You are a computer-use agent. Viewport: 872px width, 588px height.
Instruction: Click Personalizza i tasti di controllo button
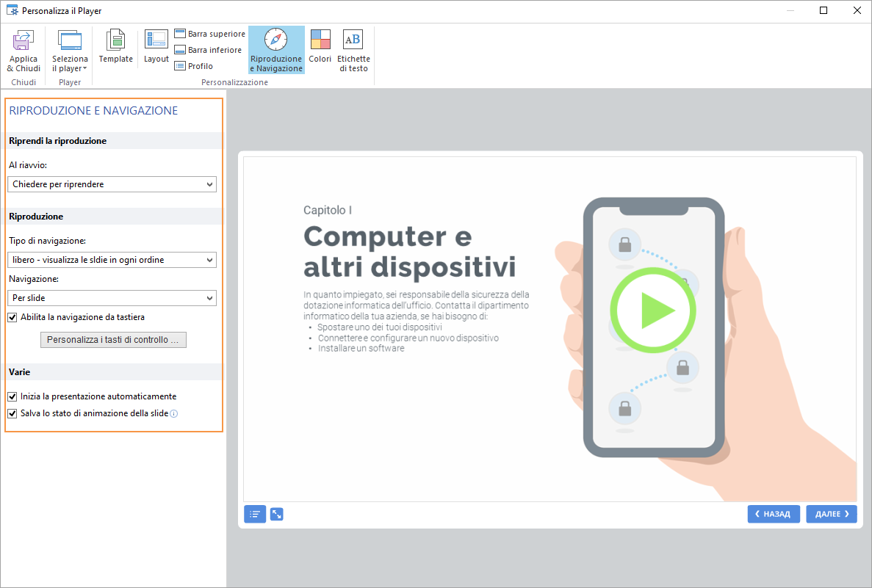(x=112, y=340)
